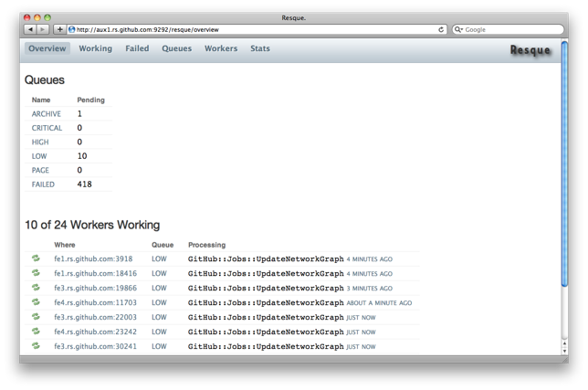
Task: Open the LOW queue in Queues table
Action: coord(39,156)
